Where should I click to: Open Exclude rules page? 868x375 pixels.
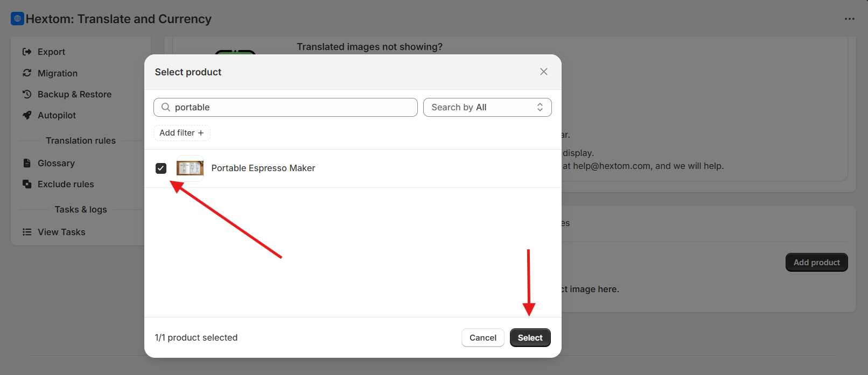66,184
